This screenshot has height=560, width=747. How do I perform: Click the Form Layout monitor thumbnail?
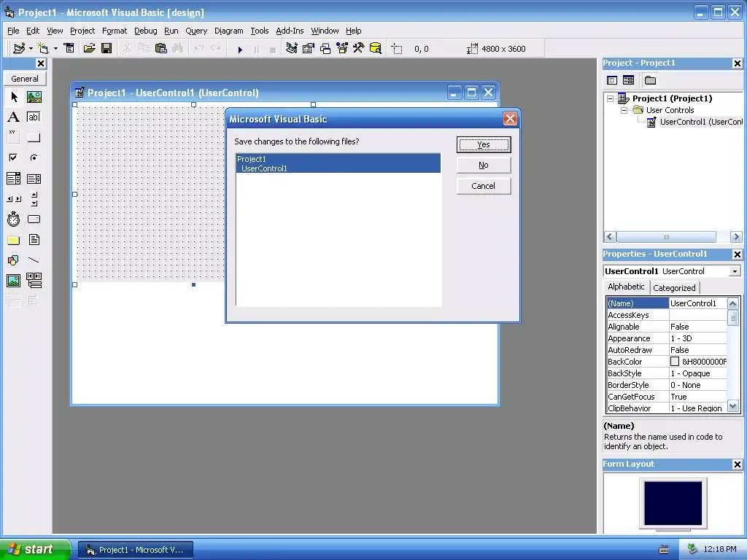[x=673, y=505]
